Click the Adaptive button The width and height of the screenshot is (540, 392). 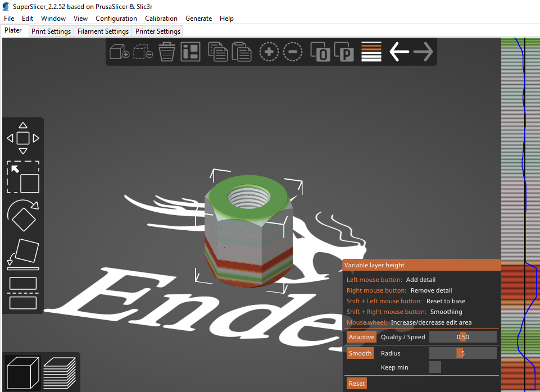tap(361, 337)
